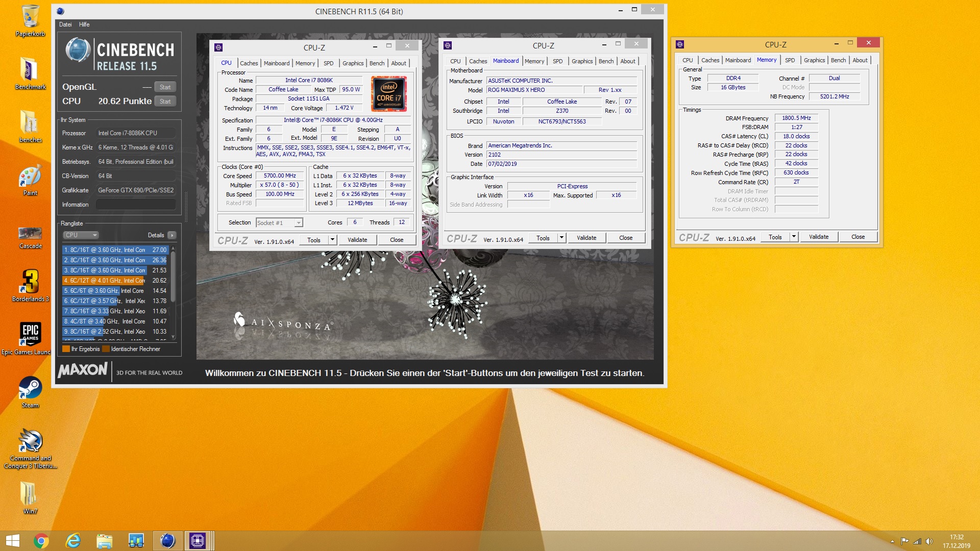
Task: Select ranking row 1 scoring 27.00
Action: [115, 250]
